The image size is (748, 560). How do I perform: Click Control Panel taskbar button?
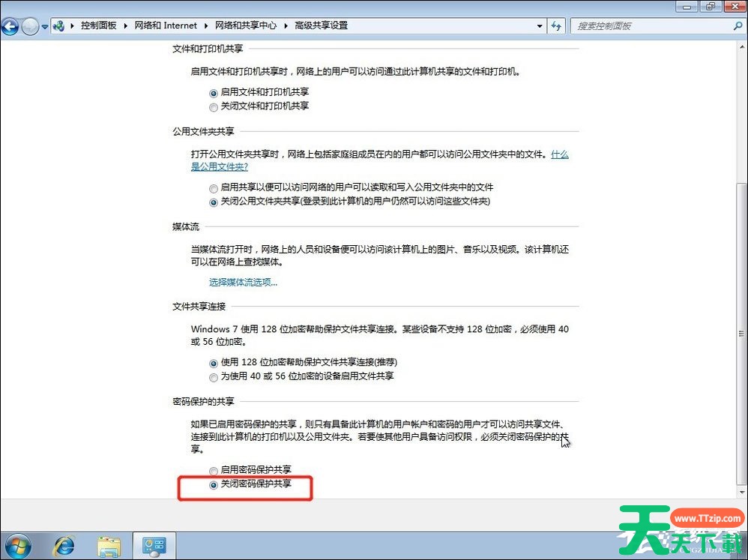[154, 546]
